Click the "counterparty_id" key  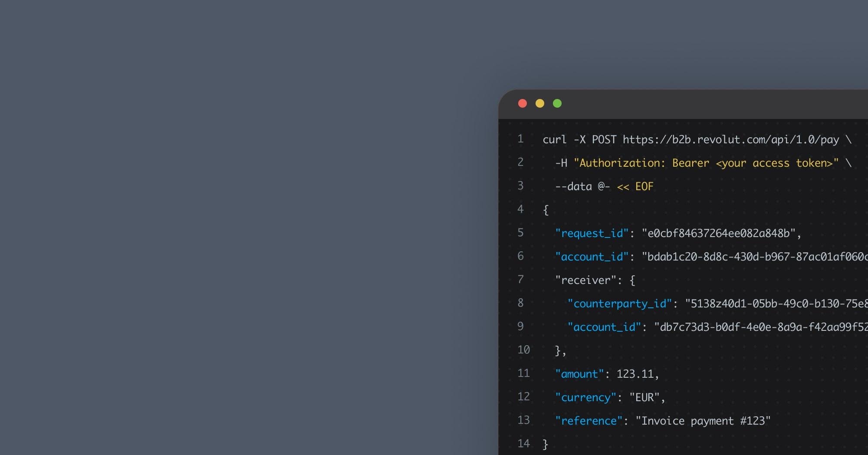pos(619,304)
